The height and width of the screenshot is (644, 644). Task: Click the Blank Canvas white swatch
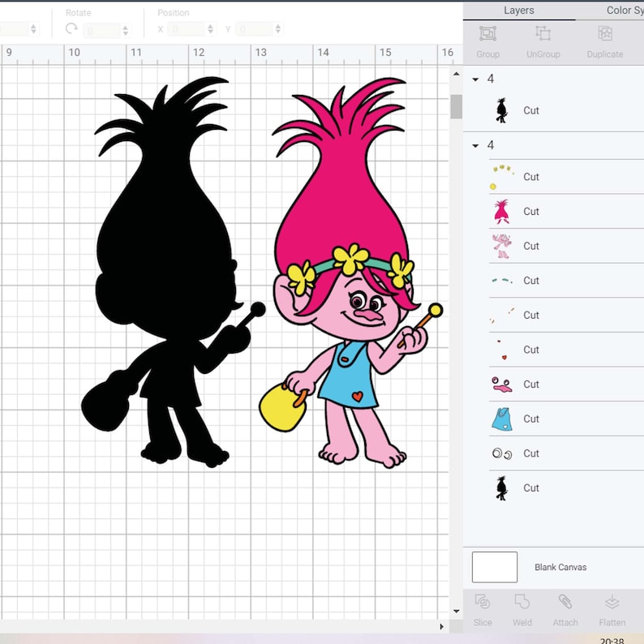coord(495,567)
